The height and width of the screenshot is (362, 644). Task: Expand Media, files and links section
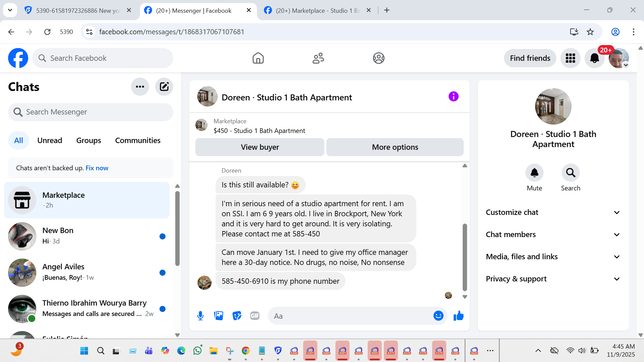point(553,257)
